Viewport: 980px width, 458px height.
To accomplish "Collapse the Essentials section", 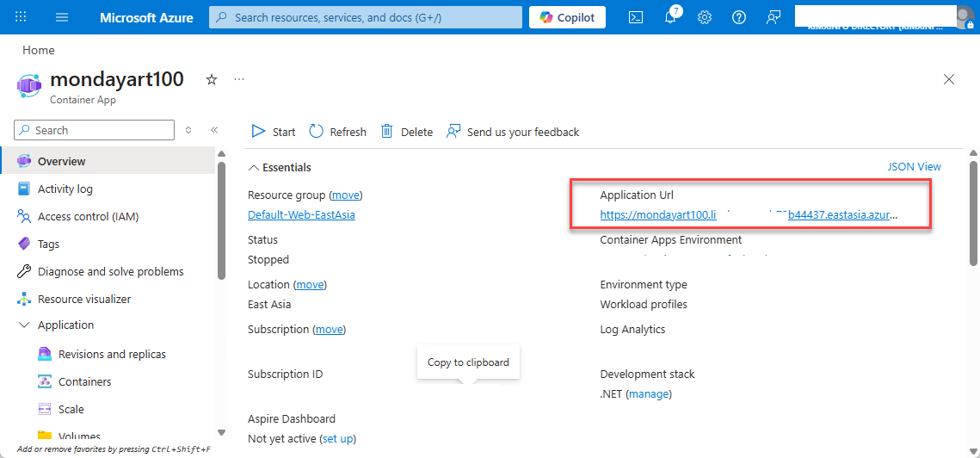I will point(280,168).
